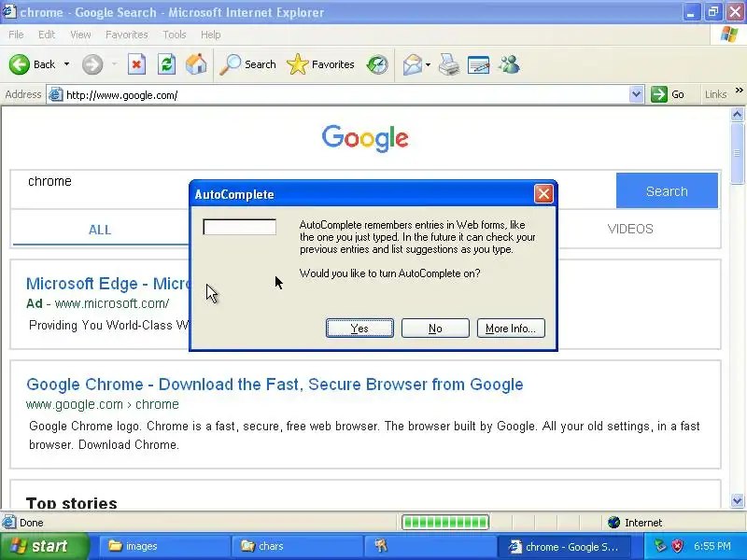Viewport: 747px width, 560px height.
Task: Click chrome - Google Search taskbar button
Action: (x=564, y=546)
